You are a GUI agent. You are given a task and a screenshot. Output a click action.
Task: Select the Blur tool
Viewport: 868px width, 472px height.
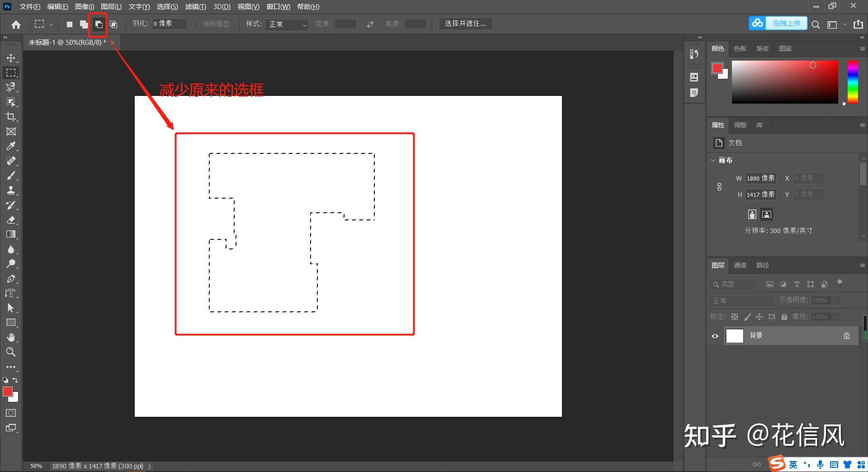(x=11, y=249)
